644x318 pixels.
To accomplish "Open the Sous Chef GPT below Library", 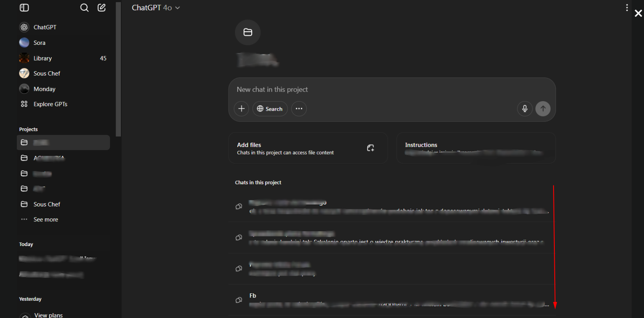I will coord(63,74).
